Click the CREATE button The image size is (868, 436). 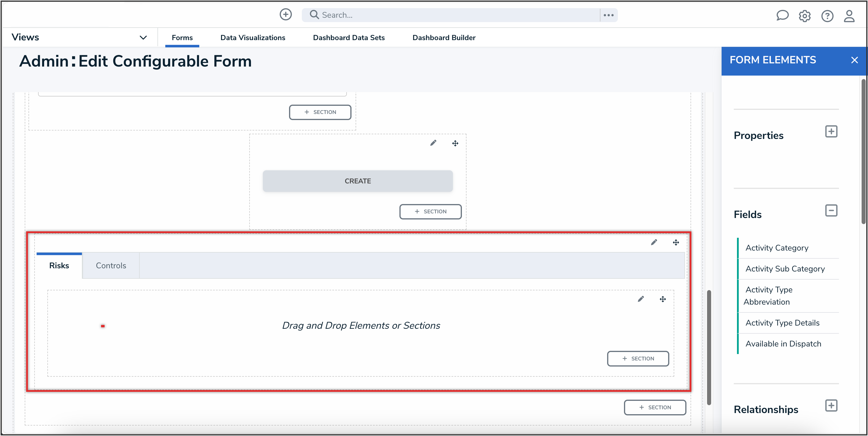[x=358, y=181]
